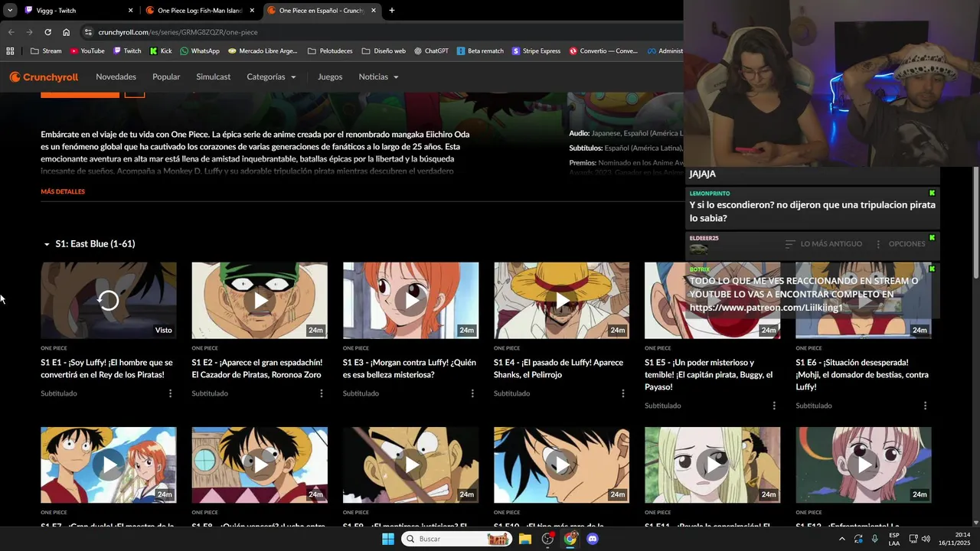The height and width of the screenshot is (551, 980).
Task: Play S1 E3 Morgan contra Luffy episode
Action: [410, 300]
